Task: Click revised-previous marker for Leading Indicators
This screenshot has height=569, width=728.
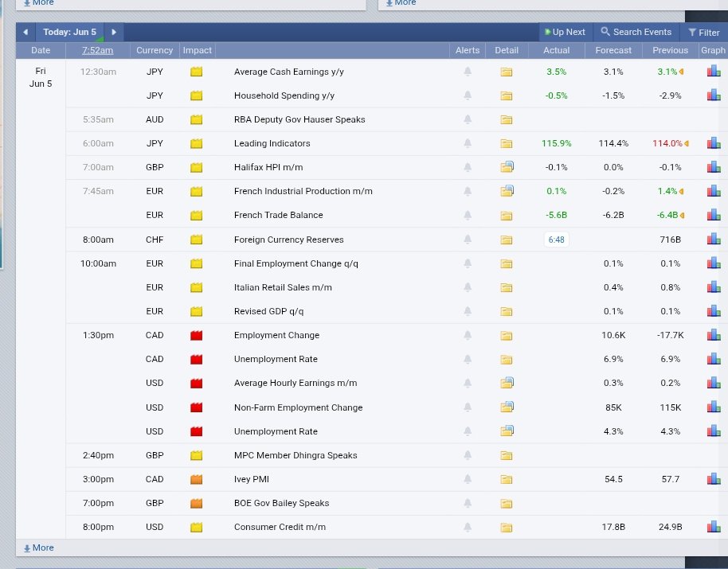Action: (687, 144)
